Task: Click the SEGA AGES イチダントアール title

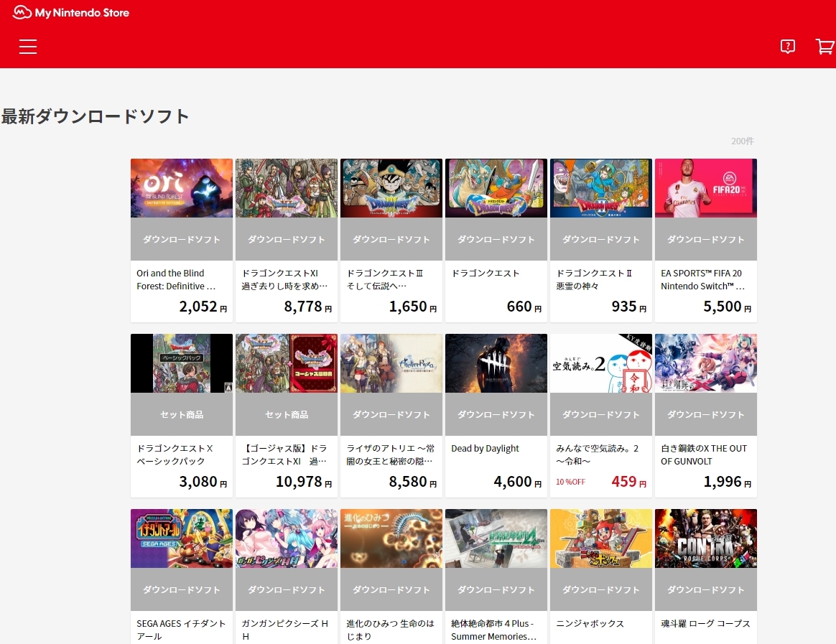Action: point(181,630)
